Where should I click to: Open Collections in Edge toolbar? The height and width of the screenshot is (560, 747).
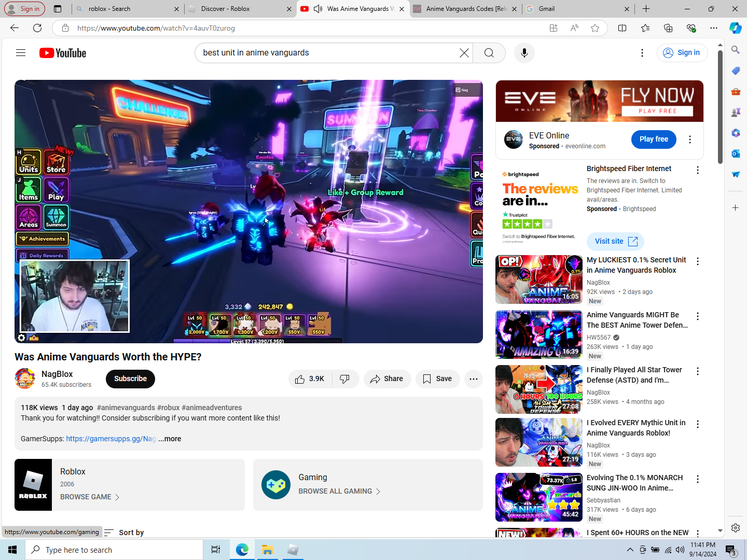668,28
